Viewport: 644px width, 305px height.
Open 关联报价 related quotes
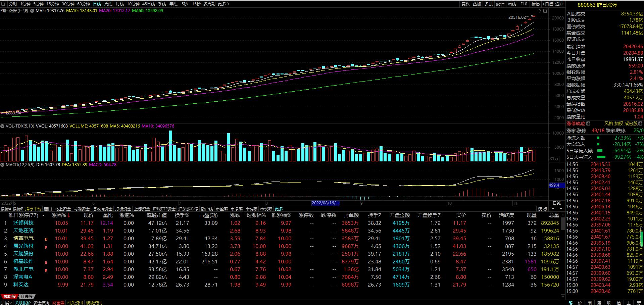coord(22,303)
